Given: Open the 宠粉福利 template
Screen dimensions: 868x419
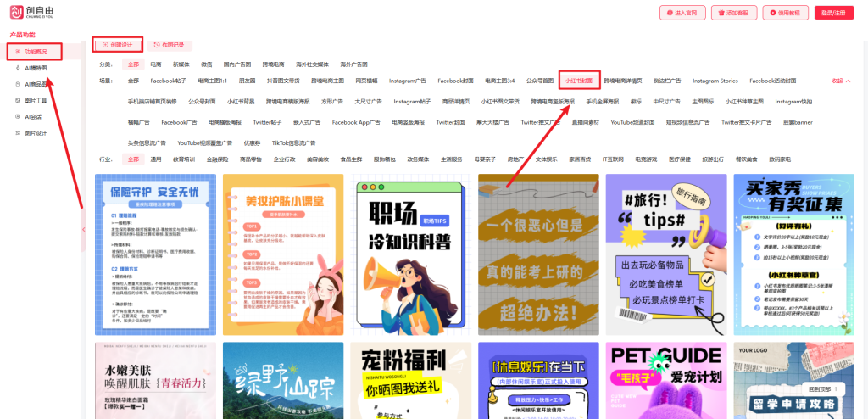Looking at the screenshot, I should [411, 380].
